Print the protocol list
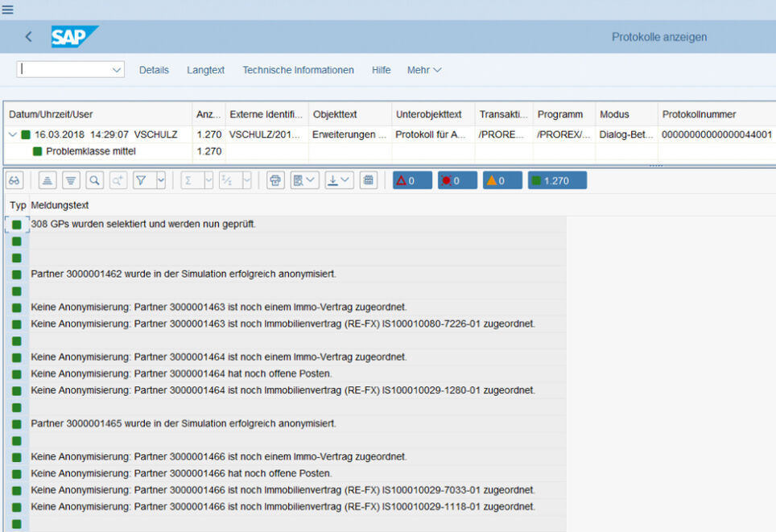776x532 pixels. (x=275, y=180)
